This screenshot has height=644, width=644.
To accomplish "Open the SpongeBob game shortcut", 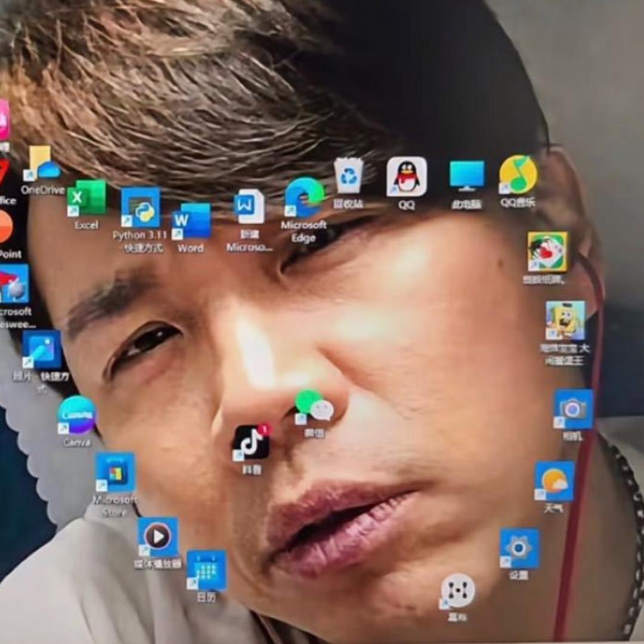I will (565, 320).
